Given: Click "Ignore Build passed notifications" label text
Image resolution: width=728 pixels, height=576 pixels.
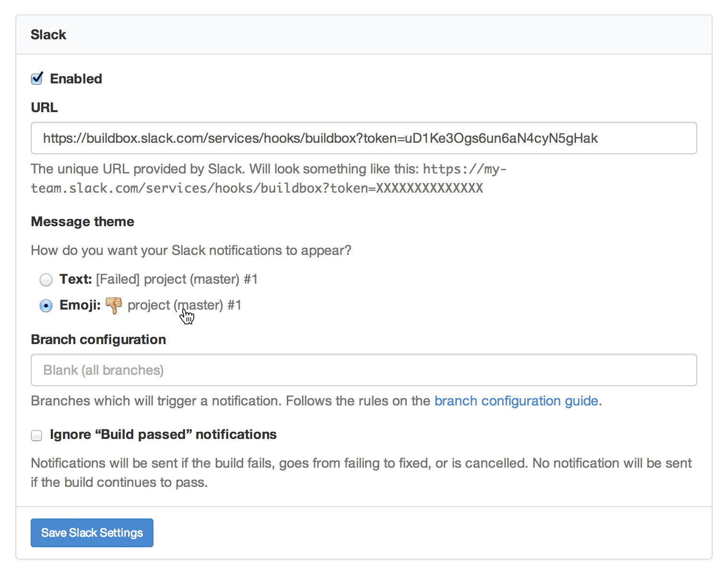Looking at the screenshot, I should (163, 435).
